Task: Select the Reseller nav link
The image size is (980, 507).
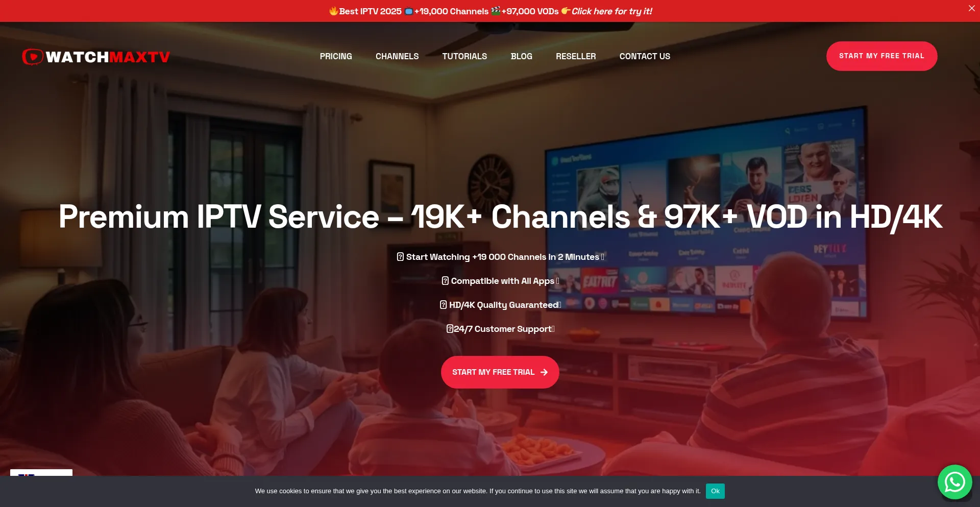Action: coord(576,56)
